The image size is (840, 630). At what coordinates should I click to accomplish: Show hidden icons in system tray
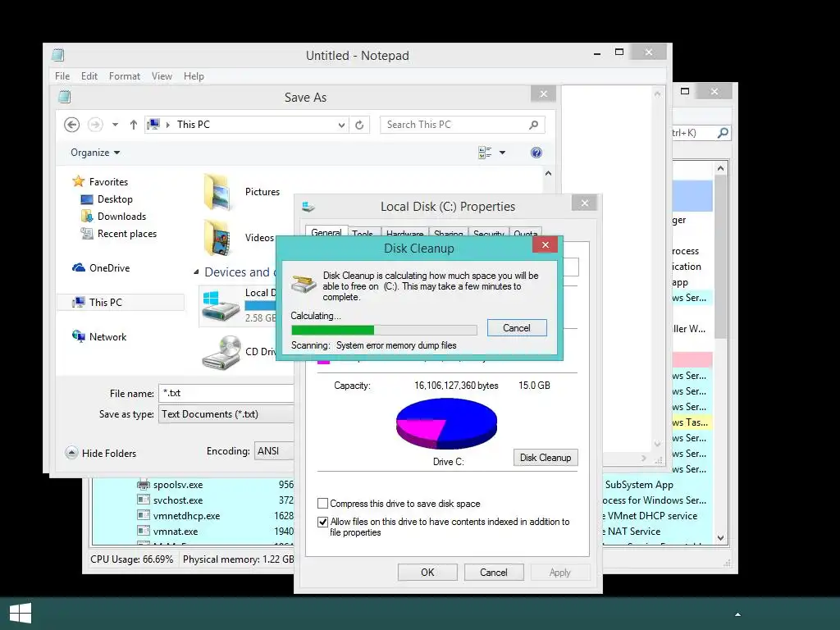coord(737,614)
